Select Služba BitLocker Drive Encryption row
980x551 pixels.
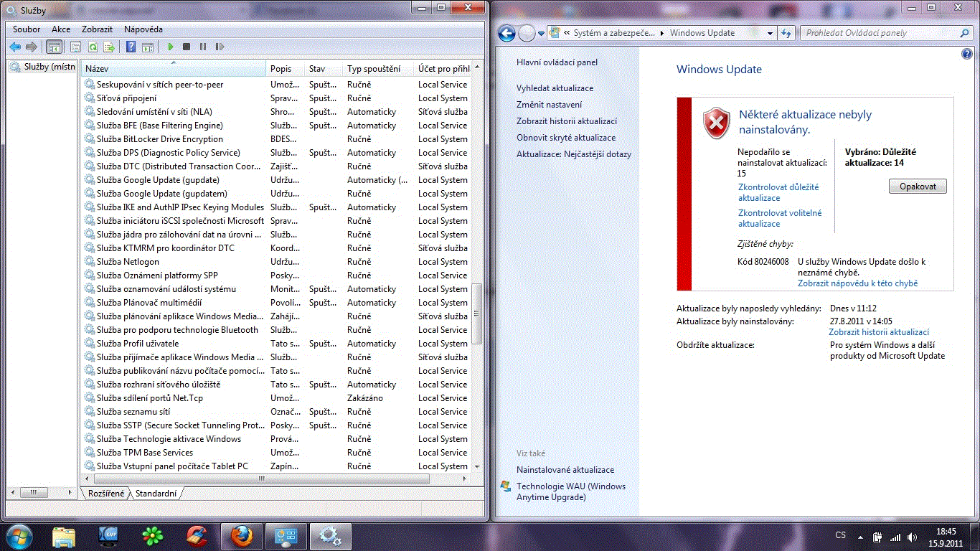pyautogui.click(x=276, y=139)
